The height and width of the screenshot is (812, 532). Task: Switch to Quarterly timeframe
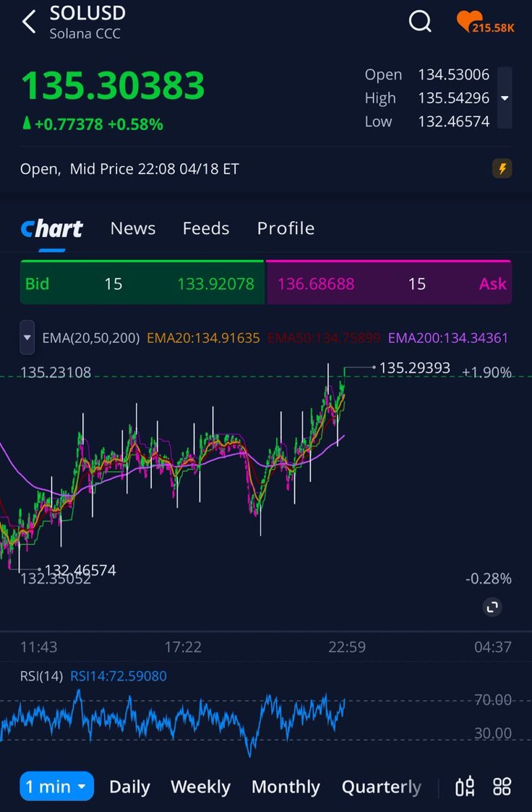point(381,787)
